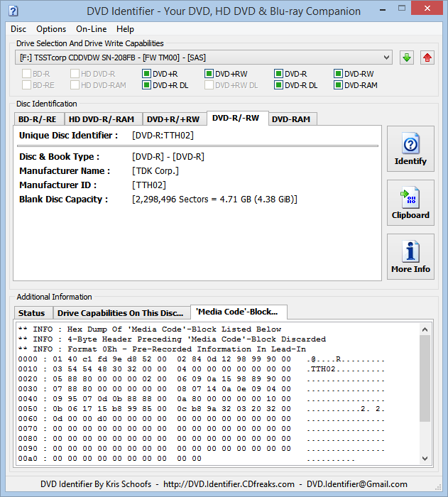448x497 pixels.
Task: Toggle the DVD-R checkbox
Action: (x=278, y=74)
